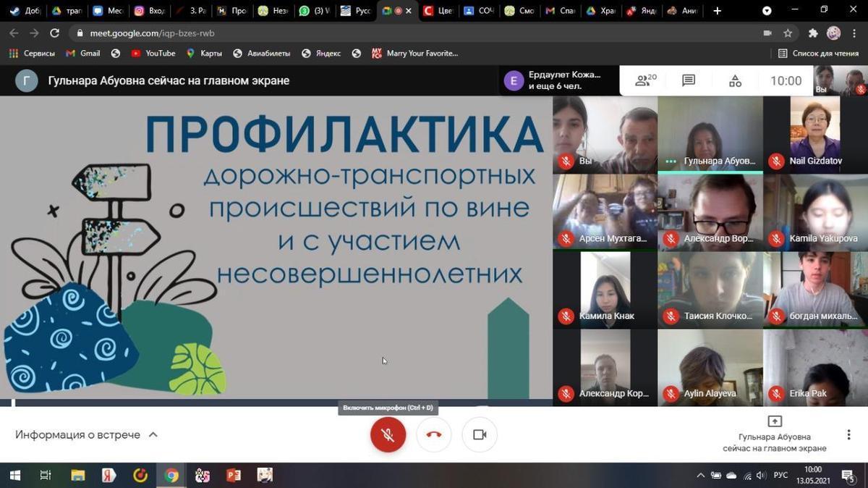Toggle the camera on or off
Viewport: 868px width, 488px height.
(x=480, y=434)
